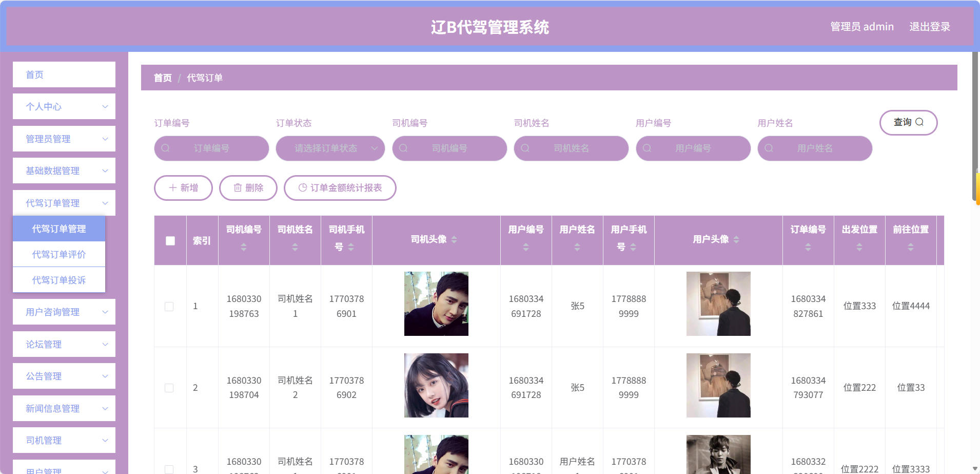Image resolution: width=980 pixels, height=474 pixels.
Task: Click 退出登录 to log out
Action: tap(930, 27)
